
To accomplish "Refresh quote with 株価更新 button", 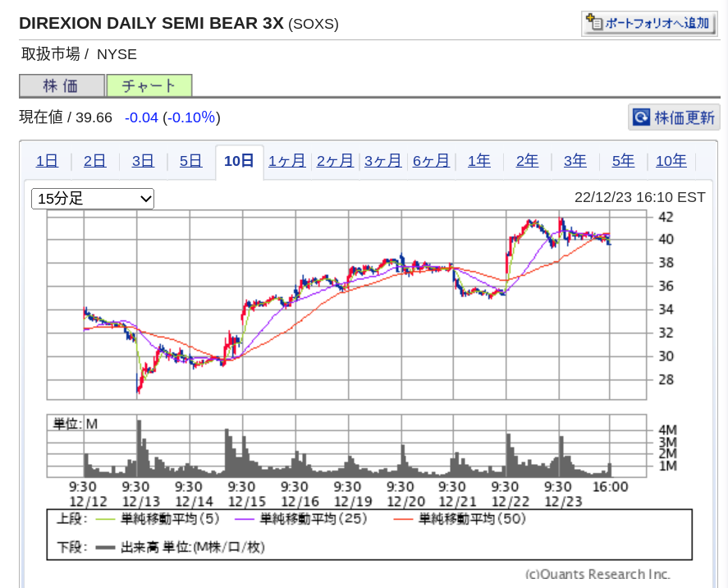I will (x=674, y=117).
